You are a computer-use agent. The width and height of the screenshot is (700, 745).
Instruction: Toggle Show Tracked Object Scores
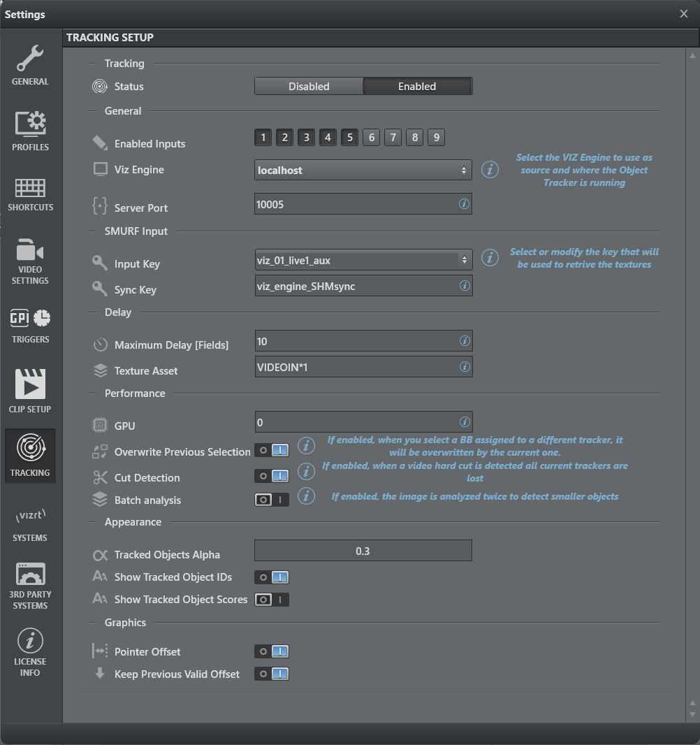271,600
